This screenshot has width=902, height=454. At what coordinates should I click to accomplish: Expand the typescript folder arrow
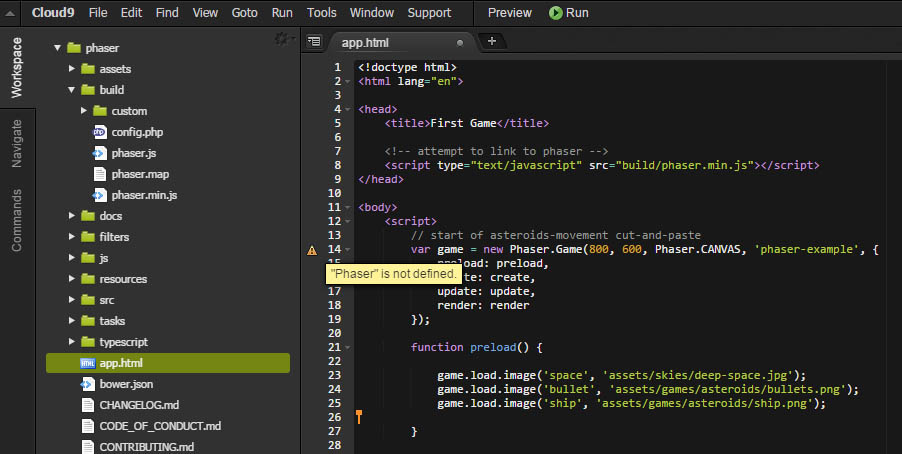[71, 342]
